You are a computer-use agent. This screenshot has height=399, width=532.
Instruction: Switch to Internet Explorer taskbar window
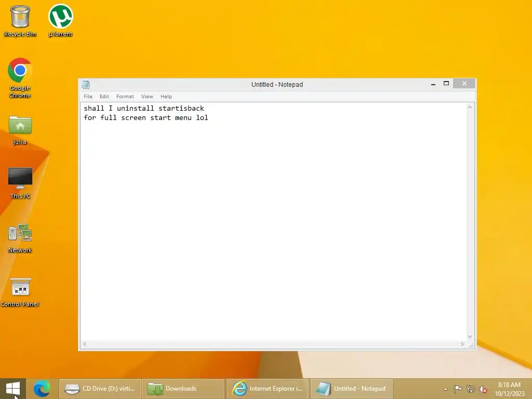(268, 389)
